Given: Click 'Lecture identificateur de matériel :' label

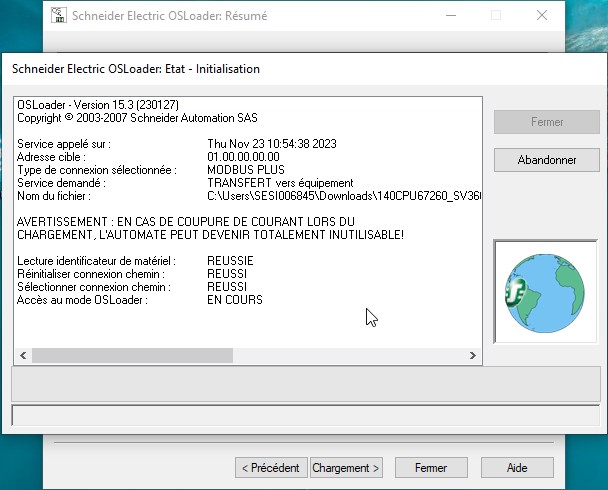Looking at the screenshot, I should click(96, 261).
